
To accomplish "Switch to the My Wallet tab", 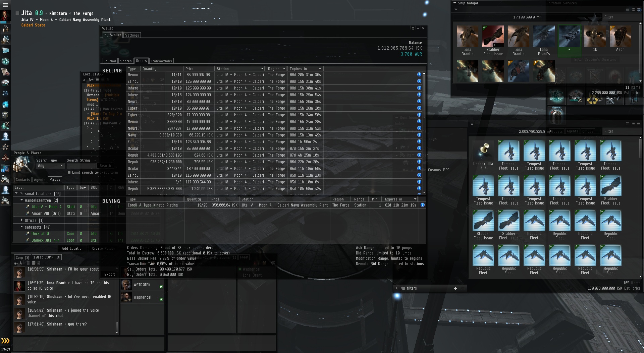I will pos(112,35).
